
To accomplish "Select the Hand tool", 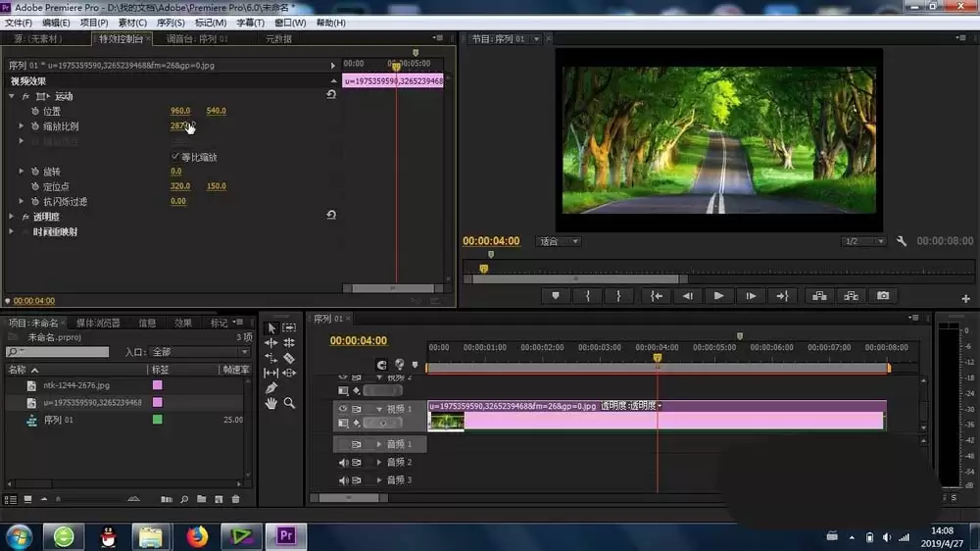I will (271, 403).
